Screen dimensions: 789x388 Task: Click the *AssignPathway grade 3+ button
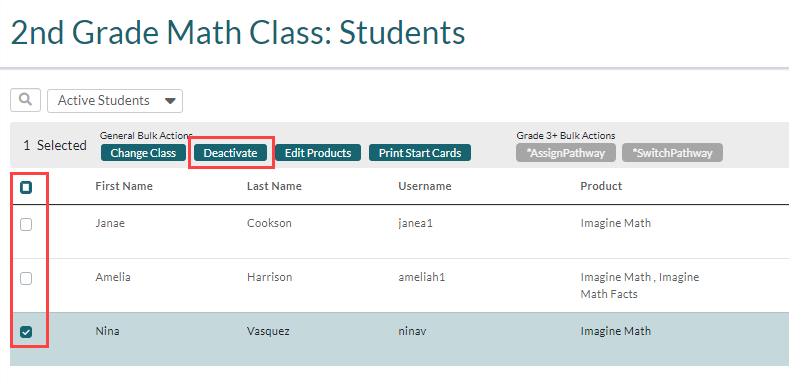coord(566,153)
